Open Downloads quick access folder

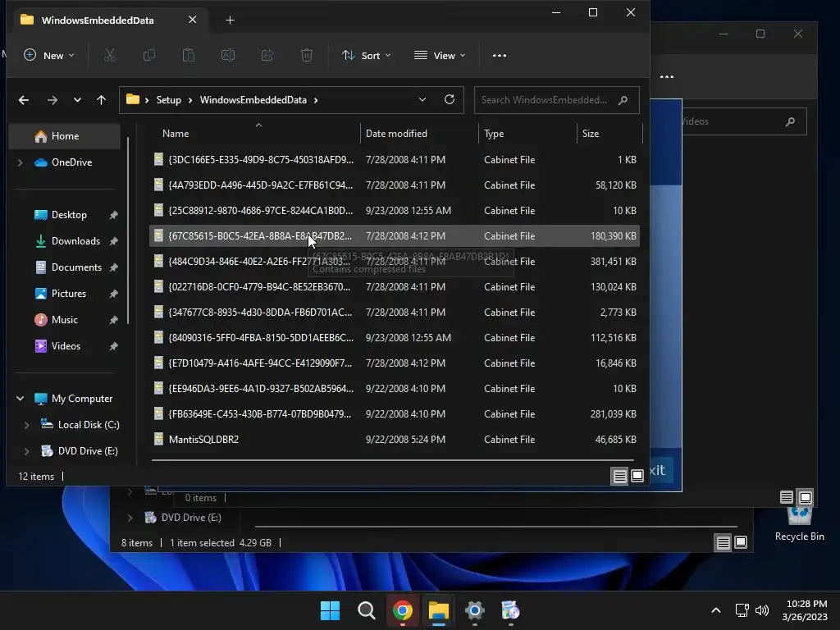pyautogui.click(x=75, y=241)
